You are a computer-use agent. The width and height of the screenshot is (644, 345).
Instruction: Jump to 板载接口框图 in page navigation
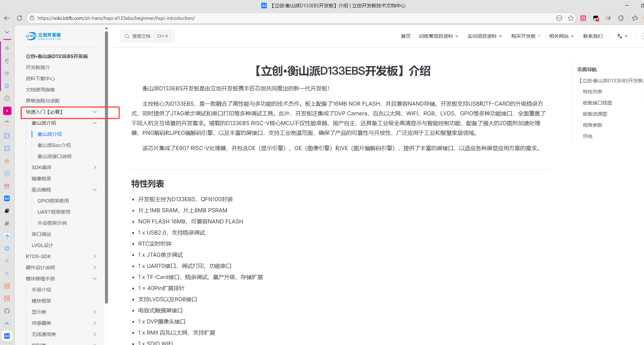[x=597, y=103]
